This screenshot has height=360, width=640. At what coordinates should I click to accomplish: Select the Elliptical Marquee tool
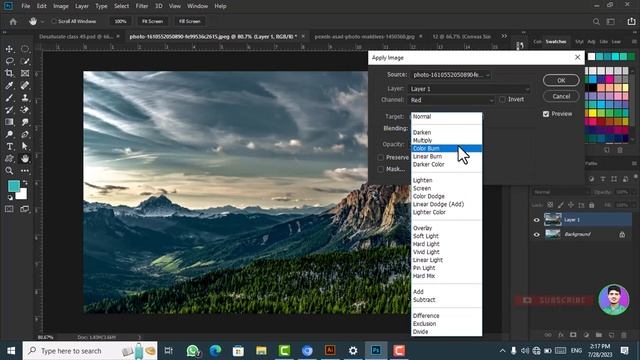pyautogui.click(x=25, y=49)
